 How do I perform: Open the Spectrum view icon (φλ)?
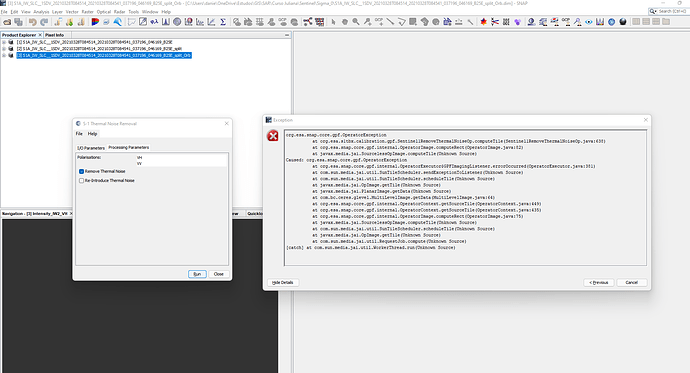154,22
